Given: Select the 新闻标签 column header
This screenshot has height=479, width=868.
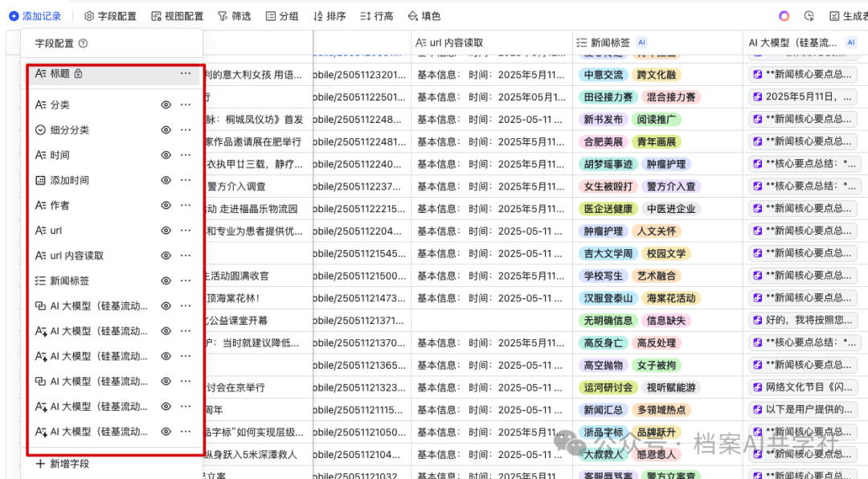Looking at the screenshot, I should click(657, 43).
